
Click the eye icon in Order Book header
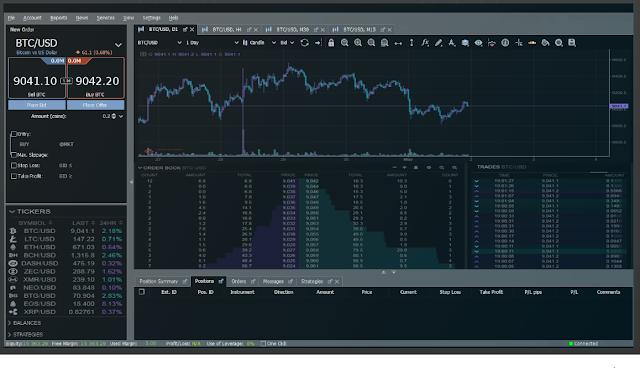429,168
